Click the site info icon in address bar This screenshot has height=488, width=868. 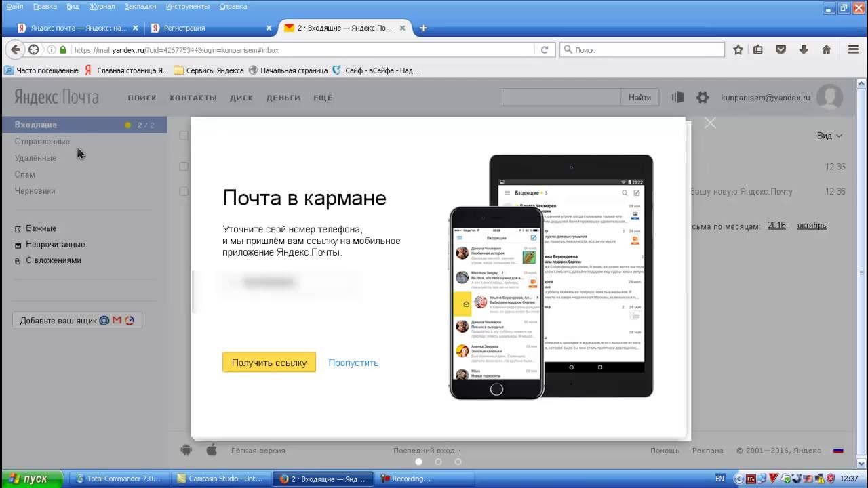pos(51,49)
